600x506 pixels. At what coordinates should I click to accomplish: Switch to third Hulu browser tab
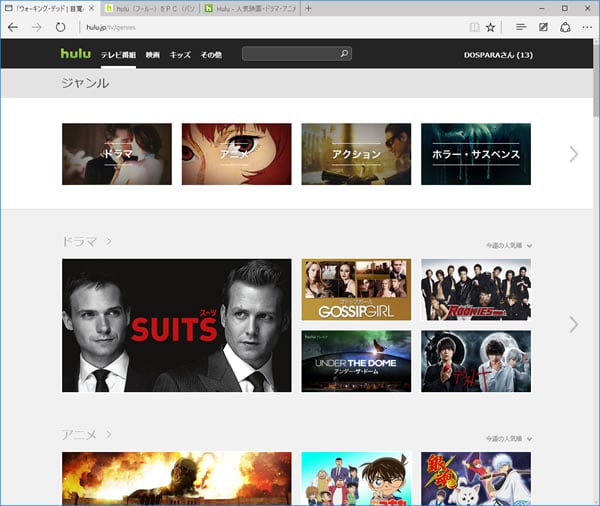(x=251, y=8)
